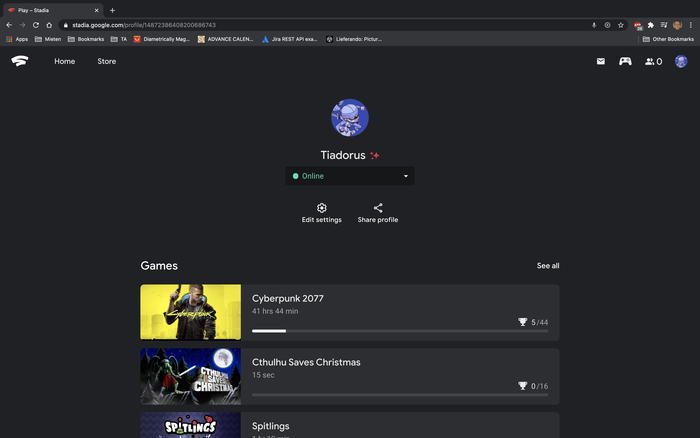
Task: Open the ADVANCE CALEN... bookmark
Action: (225, 39)
